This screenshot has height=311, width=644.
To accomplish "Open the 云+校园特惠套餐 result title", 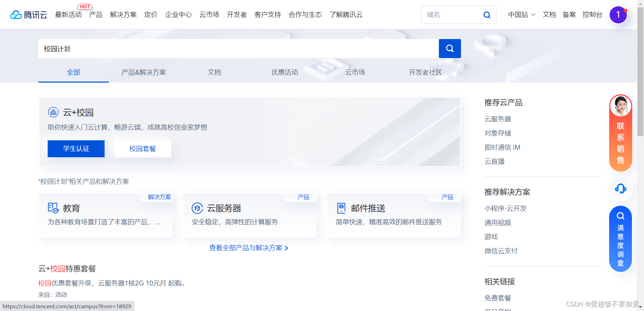I will click(67, 268).
